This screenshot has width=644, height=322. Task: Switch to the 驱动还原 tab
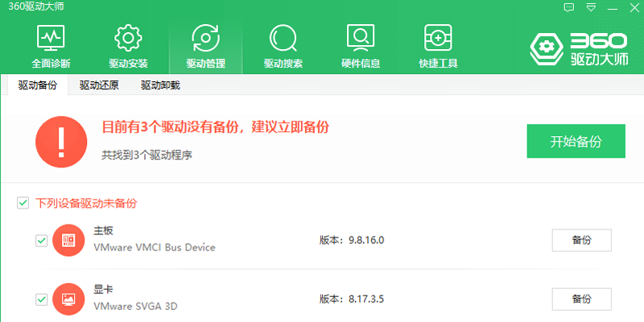click(x=99, y=85)
